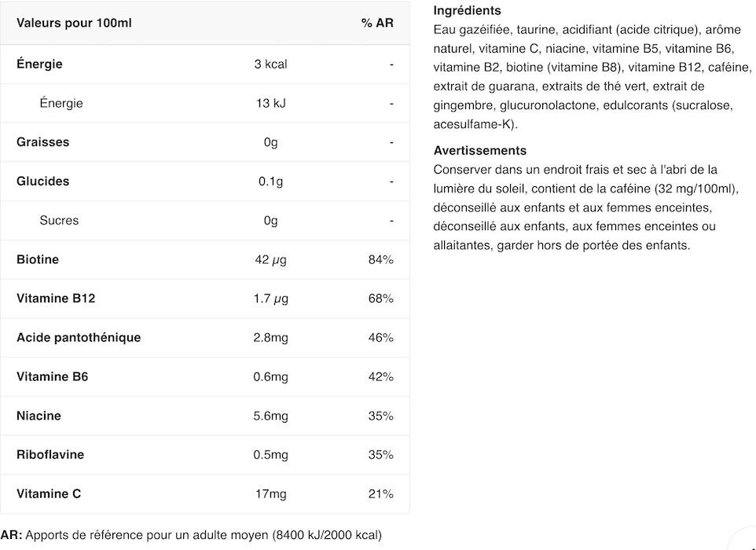Image resolution: width=756 pixels, height=550 pixels.
Task: Click the Biotine 84% value
Action: pyautogui.click(x=380, y=259)
